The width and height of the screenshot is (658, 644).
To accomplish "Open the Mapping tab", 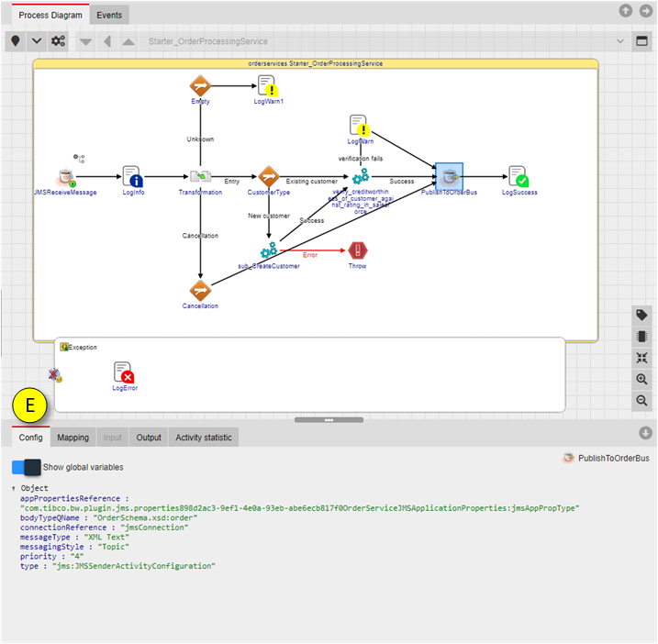I will click(73, 438).
